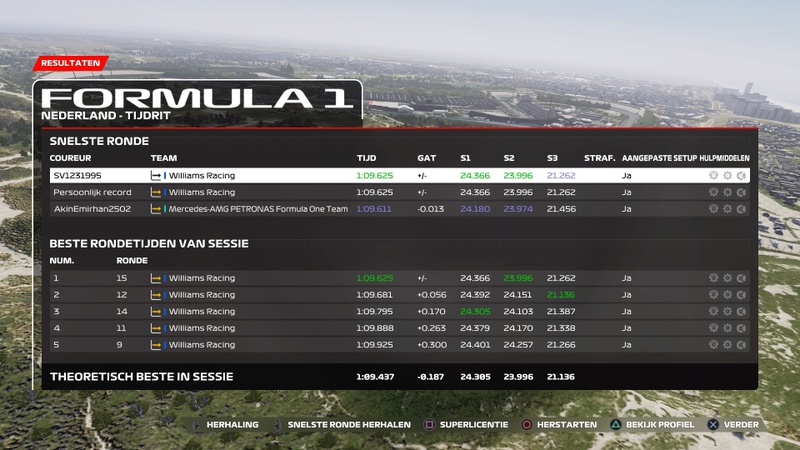
Task: Click the Coureur column header
Action: (70, 158)
